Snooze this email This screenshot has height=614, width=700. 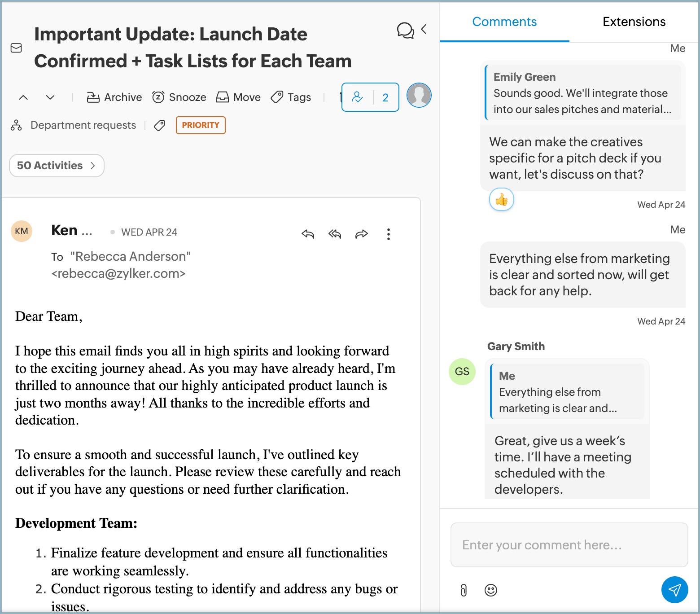pos(179,97)
